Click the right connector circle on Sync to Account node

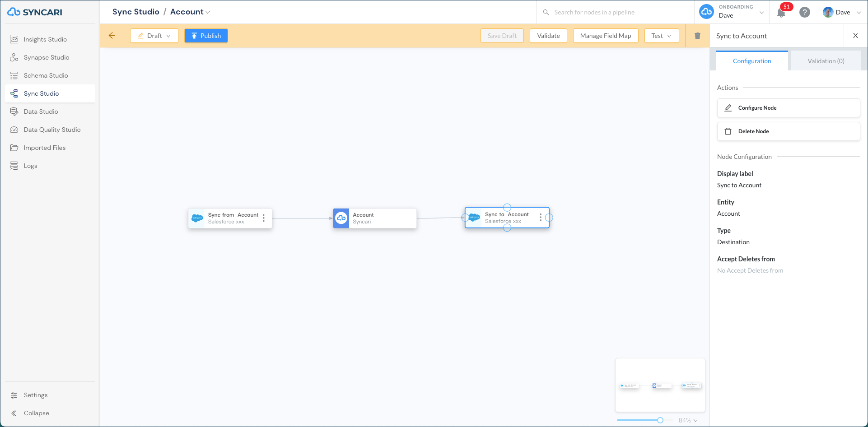[549, 218]
